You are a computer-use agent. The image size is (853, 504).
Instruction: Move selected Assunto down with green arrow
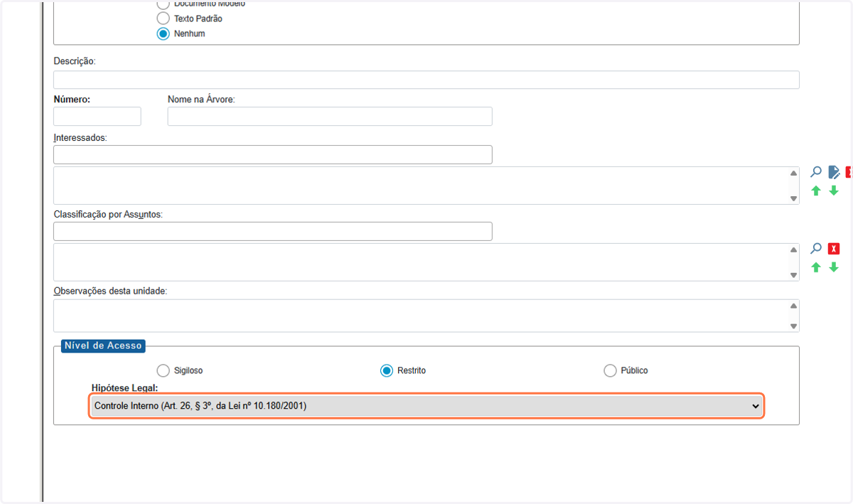[834, 267]
